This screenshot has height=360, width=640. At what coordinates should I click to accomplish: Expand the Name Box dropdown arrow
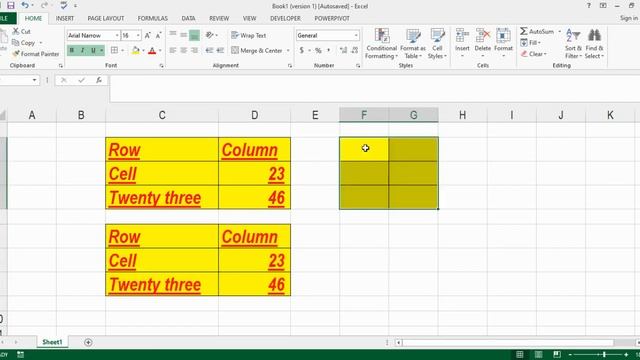coord(34,80)
